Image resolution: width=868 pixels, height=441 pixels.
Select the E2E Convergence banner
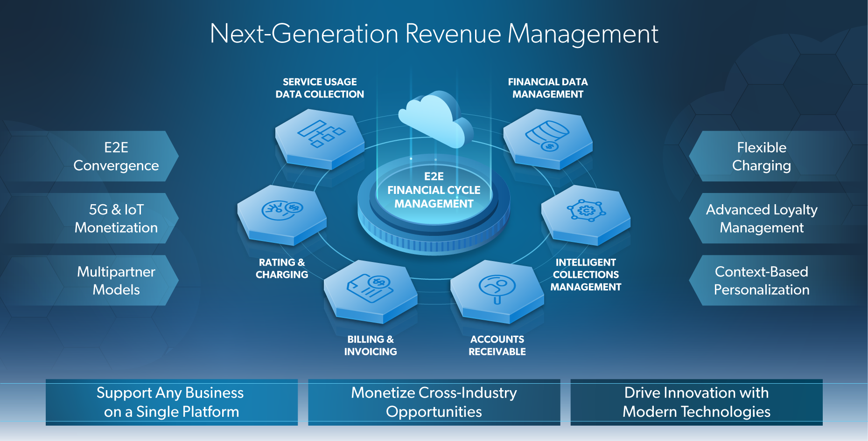(116, 157)
